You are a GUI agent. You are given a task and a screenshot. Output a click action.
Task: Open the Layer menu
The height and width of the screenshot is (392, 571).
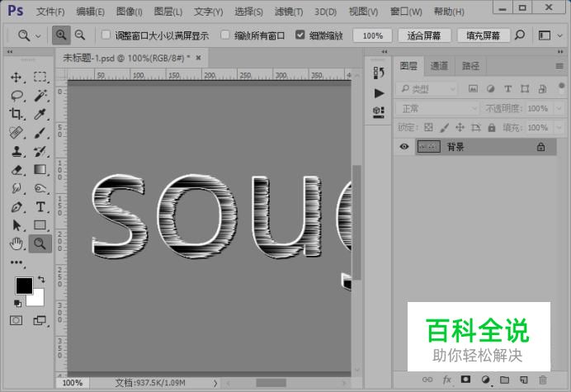[168, 12]
